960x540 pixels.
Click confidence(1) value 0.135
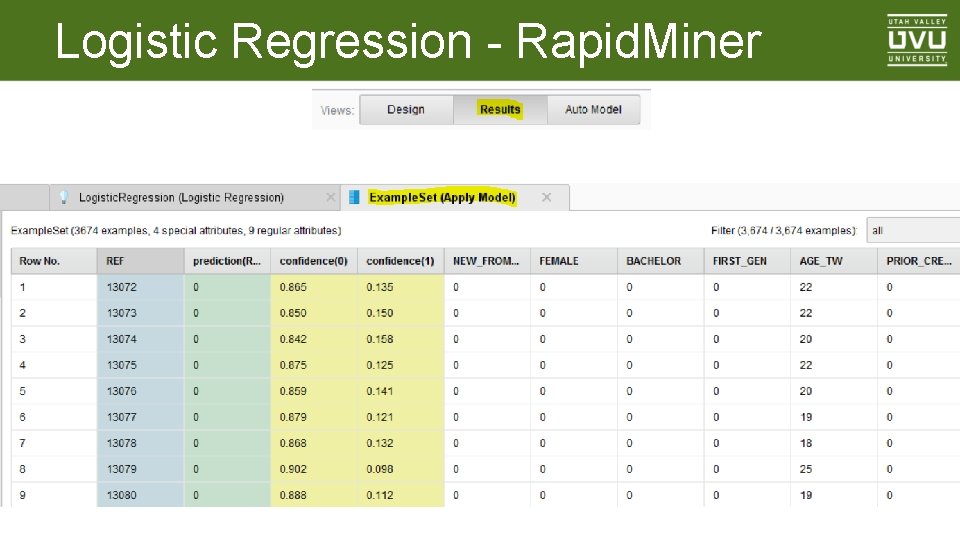400,287
